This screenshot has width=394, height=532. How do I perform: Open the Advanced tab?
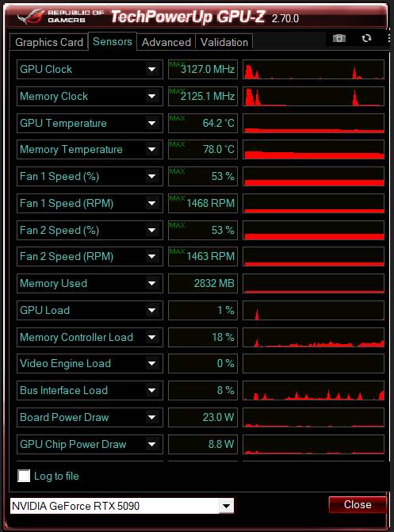click(166, 42)
